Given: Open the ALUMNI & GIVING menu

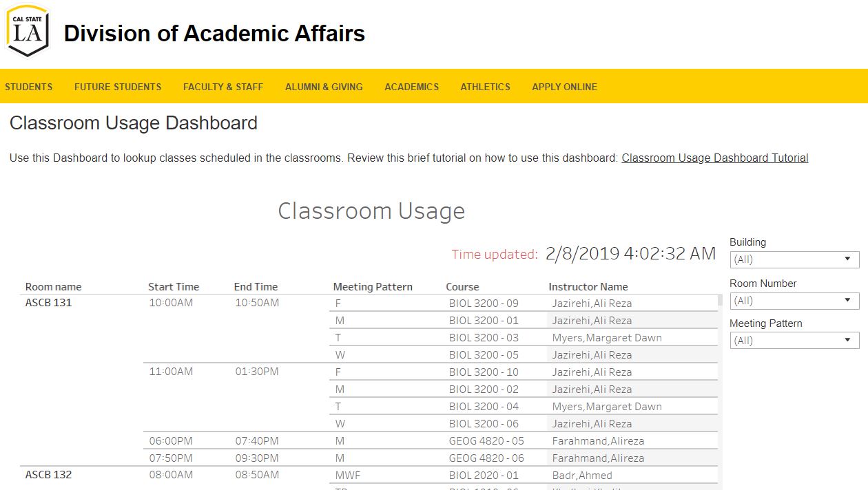Looking at the screenshot, I should coord(324,87).
